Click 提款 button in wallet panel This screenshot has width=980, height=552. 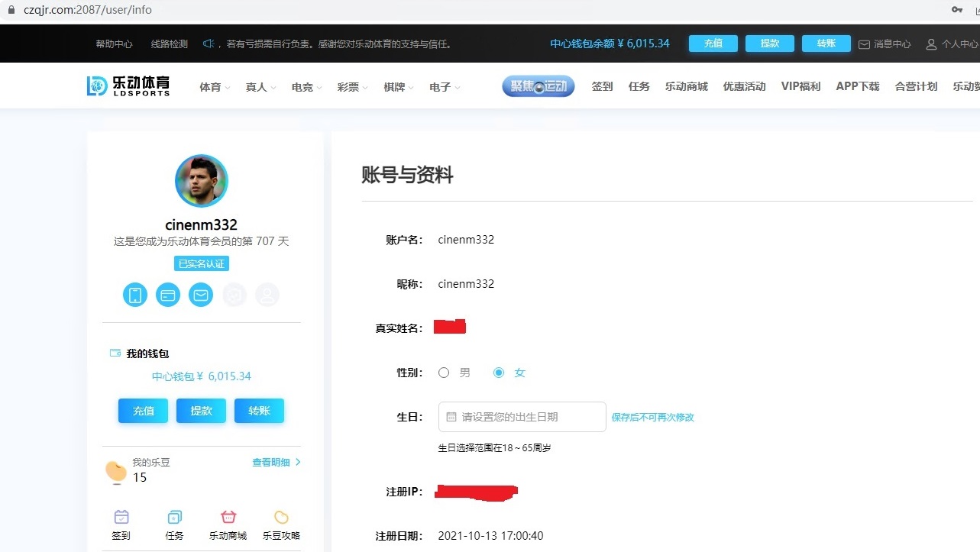pyautogui.click(x=201, y=411)
